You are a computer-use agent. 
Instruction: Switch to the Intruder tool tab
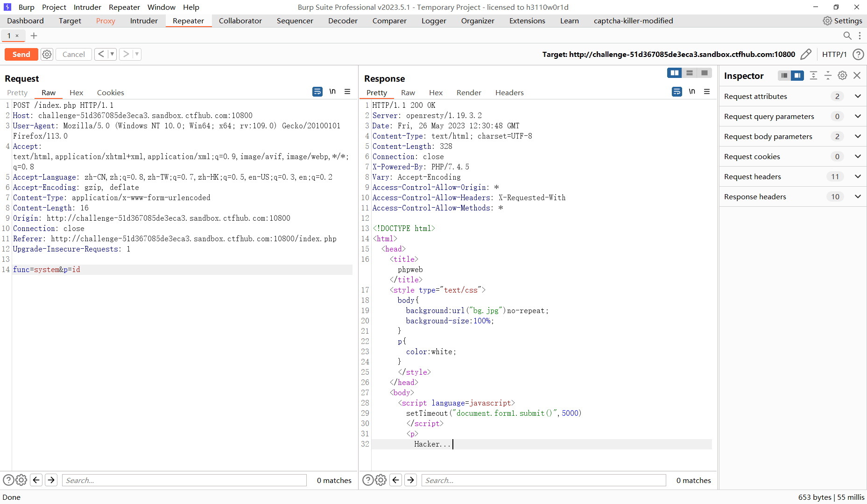144,21
